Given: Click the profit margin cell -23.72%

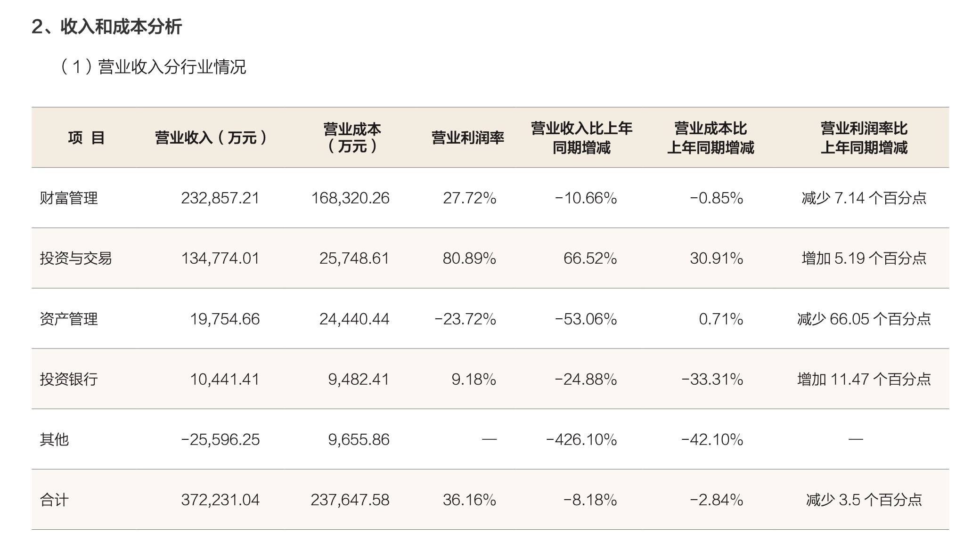Looking at the screenshot, I should tap(465, 319).
